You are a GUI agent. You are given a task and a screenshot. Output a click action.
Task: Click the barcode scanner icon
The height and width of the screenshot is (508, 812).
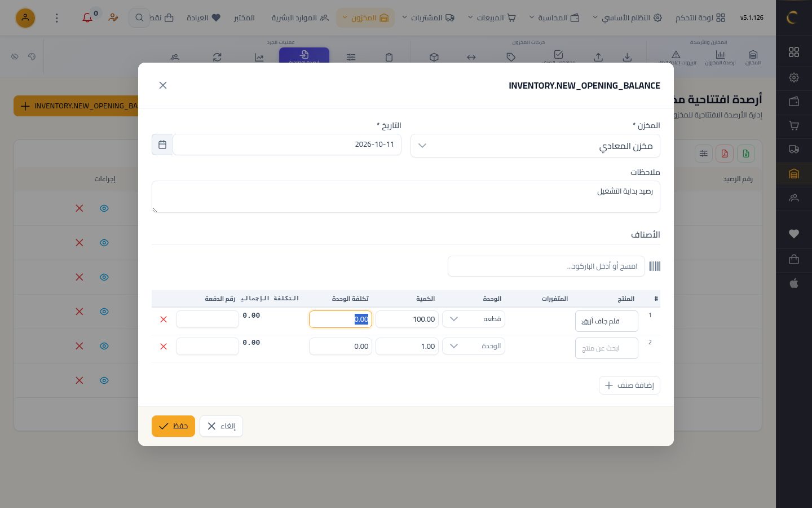[x=655, y=266]
